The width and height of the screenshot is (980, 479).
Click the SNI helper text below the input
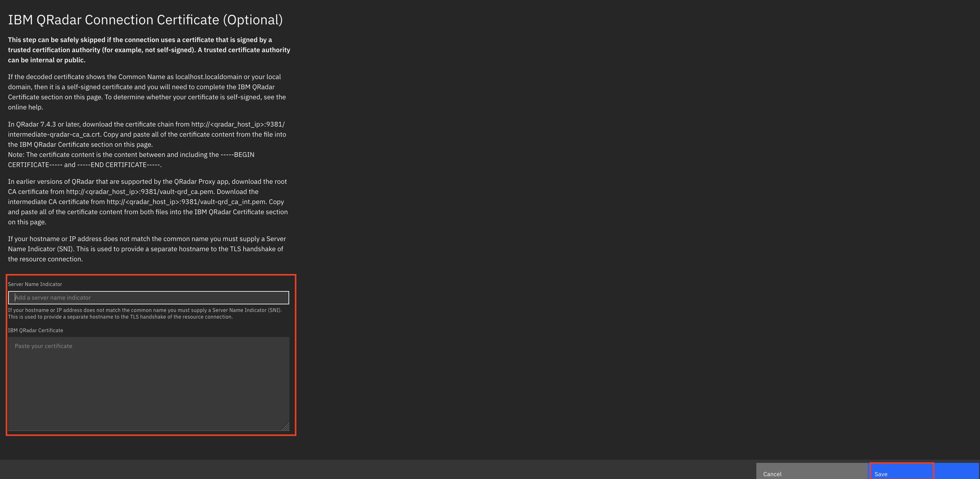pos(145,314)
